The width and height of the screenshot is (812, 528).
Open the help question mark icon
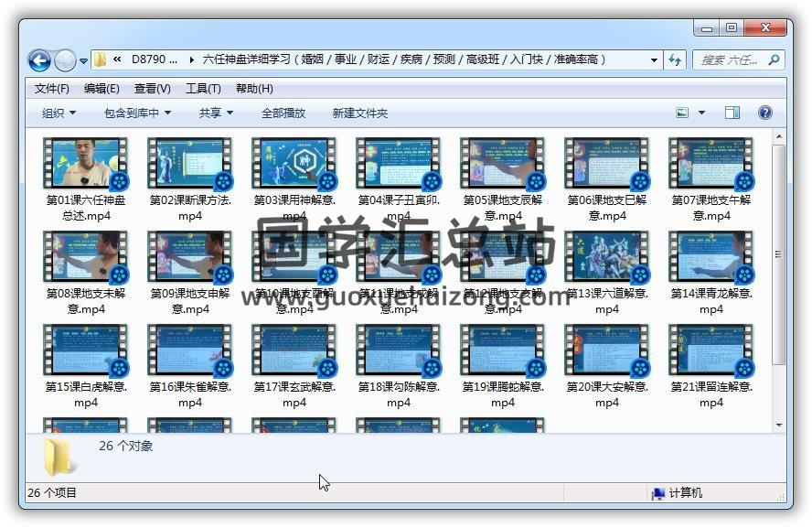(x=765, y=113)
